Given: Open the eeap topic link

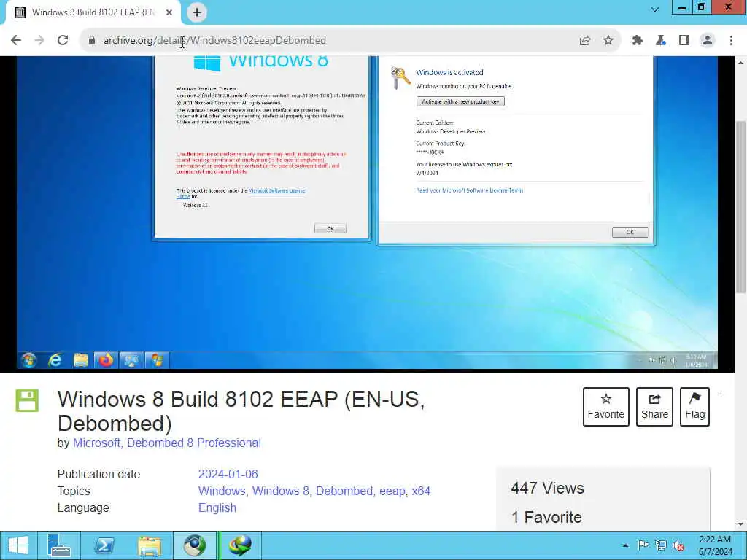Looking at the screenshot, I should 392,491.
